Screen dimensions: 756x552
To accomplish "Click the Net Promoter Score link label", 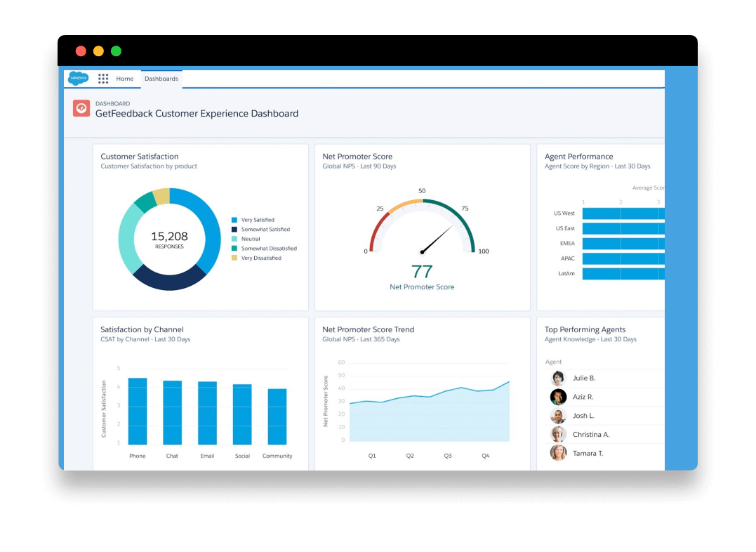I will (422, 287).
